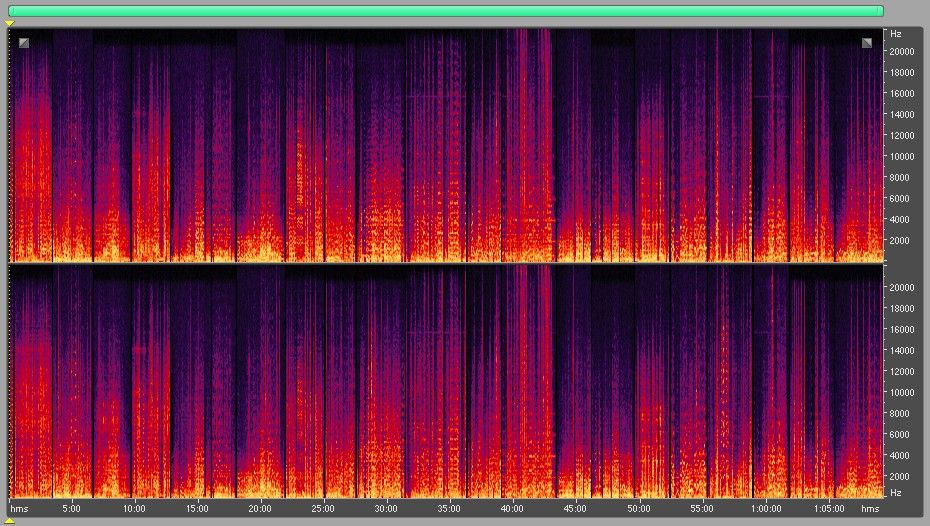Screen dimensions: 930x526
Task: Click 2000 on lower channel frequency scale
Action: [899, 477]
